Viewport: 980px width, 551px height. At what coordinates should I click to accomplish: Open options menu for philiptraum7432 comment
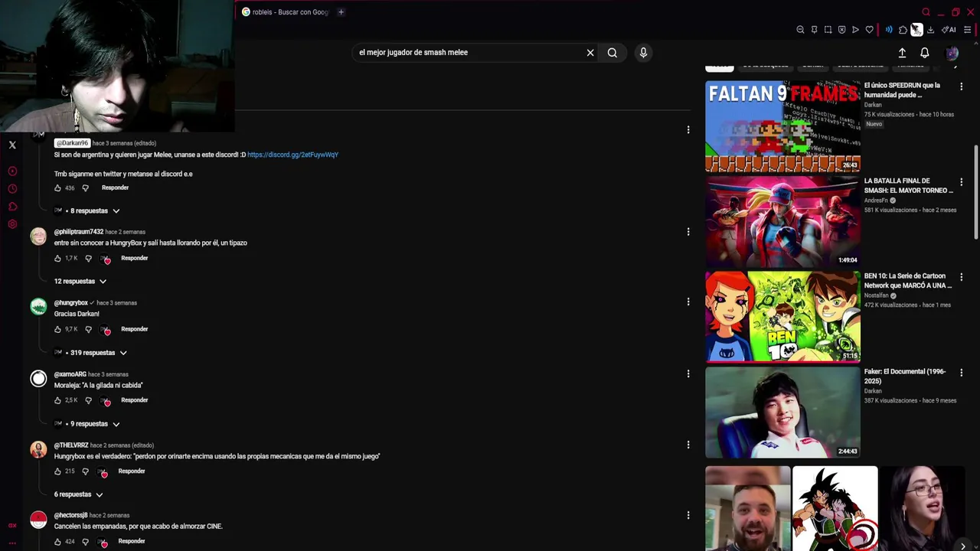pos(688,232)
